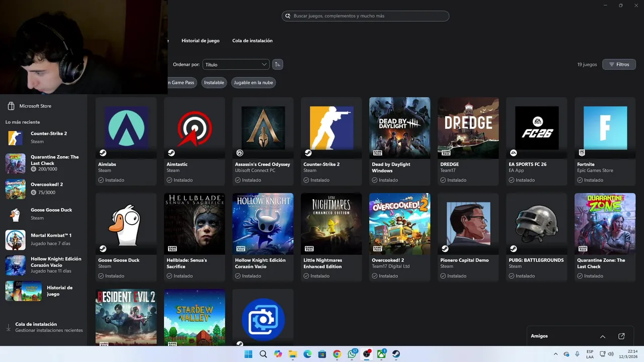
Task: Click Hollow Knight: Edición Corazón Vacío grid title
Action: pos(260,263)
